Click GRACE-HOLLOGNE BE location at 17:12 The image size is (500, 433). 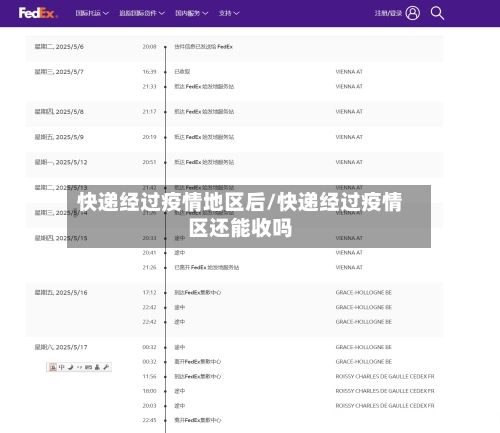(364, 292)
